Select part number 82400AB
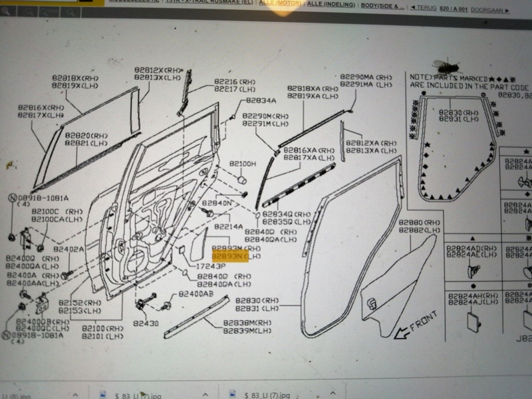 coord(196,294)
